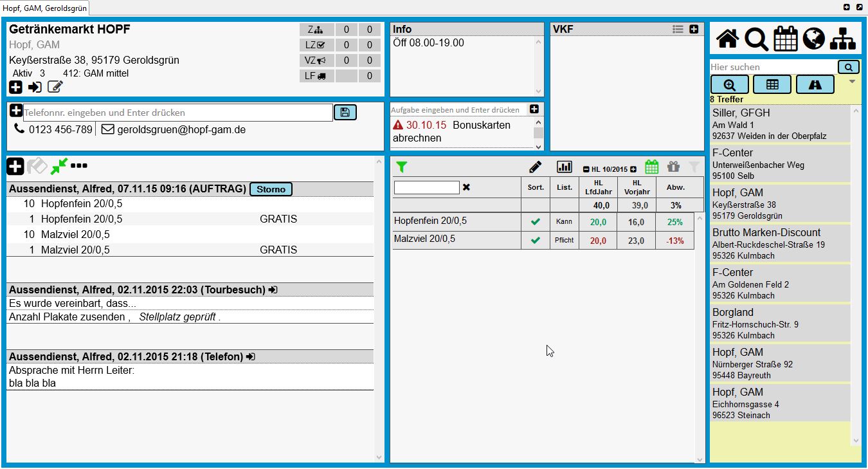Edit customer details with pencil-note icon
The width and height of the screenshot is (868, 469).
pos(55,87)
